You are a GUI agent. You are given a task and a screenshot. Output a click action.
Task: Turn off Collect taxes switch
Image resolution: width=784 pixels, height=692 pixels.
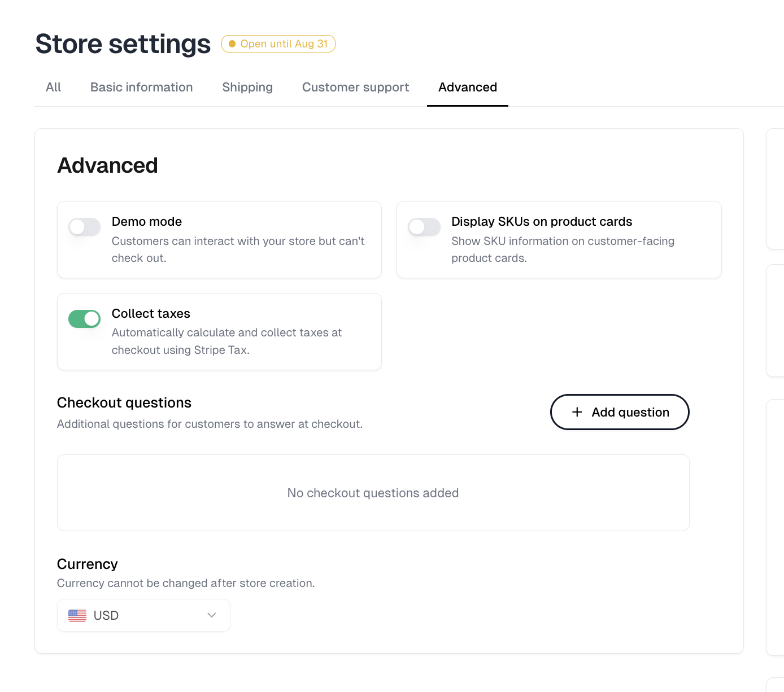85,319
